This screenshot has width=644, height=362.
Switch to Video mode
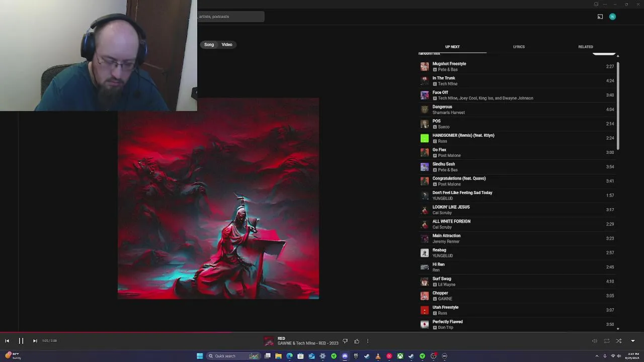[227, 45]
